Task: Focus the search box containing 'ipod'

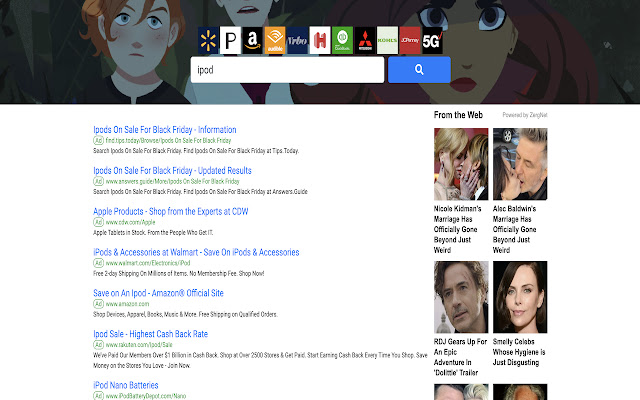Action: coord(287,70)
